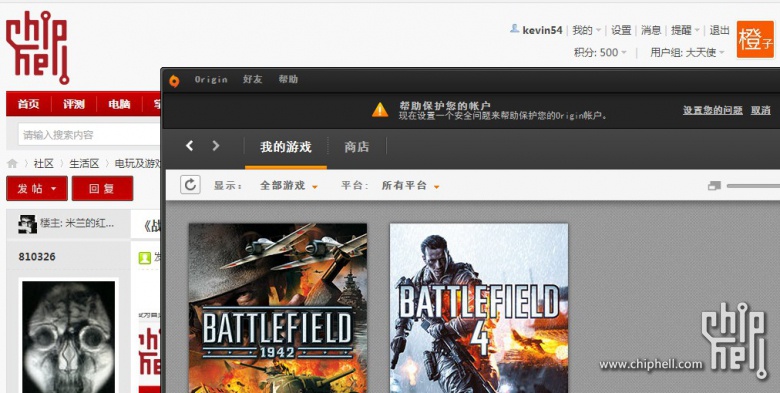Click the username text 810326

tap(37, 257)
